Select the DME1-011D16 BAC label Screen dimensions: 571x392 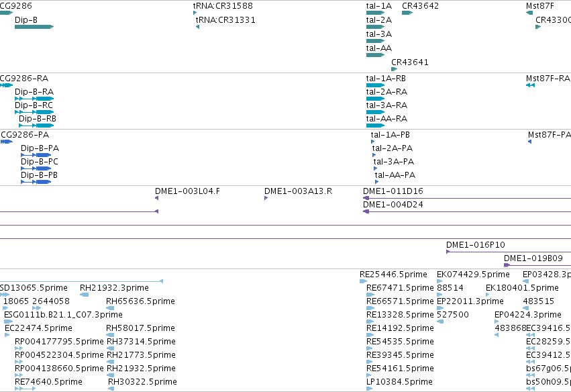point(393,191)
